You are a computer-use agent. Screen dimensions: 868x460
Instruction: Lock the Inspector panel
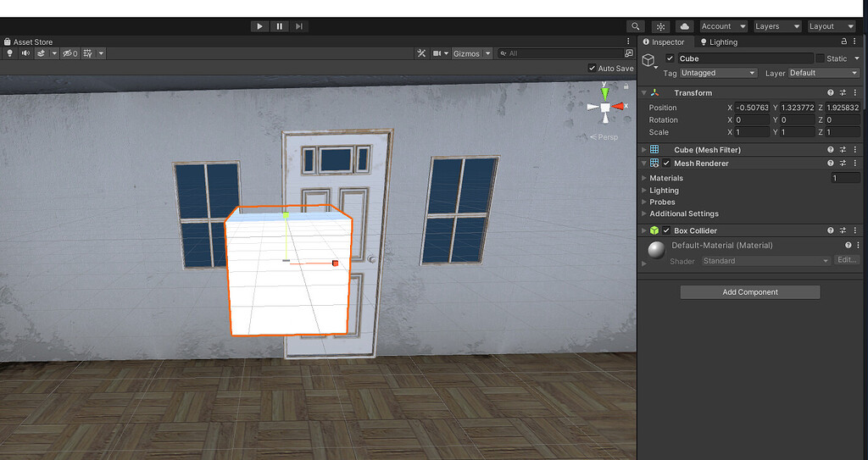(843, 42)
